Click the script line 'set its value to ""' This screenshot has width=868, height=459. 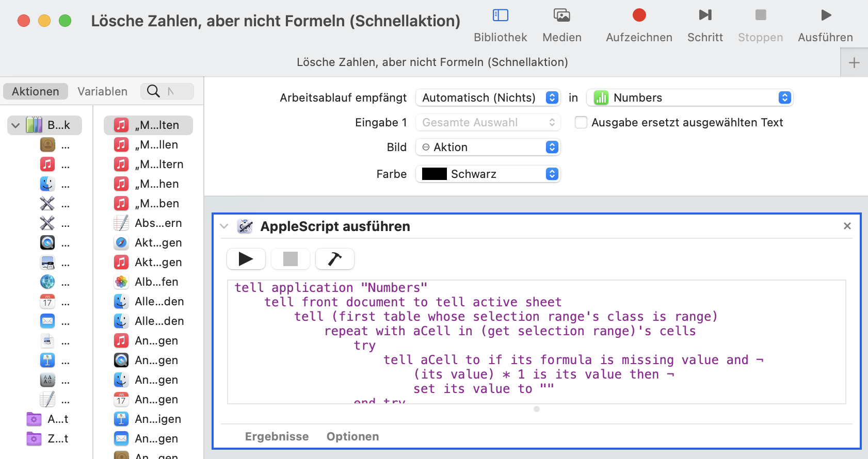click(x=484, y=389)
